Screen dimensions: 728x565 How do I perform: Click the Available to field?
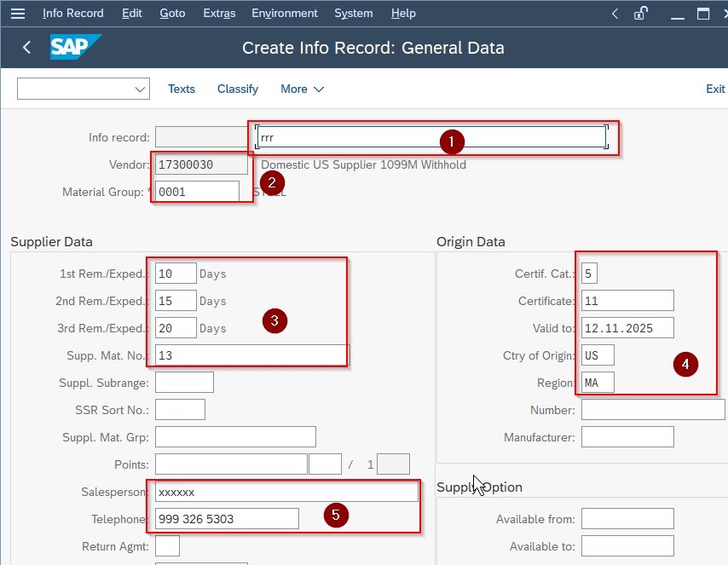(627, 546)
